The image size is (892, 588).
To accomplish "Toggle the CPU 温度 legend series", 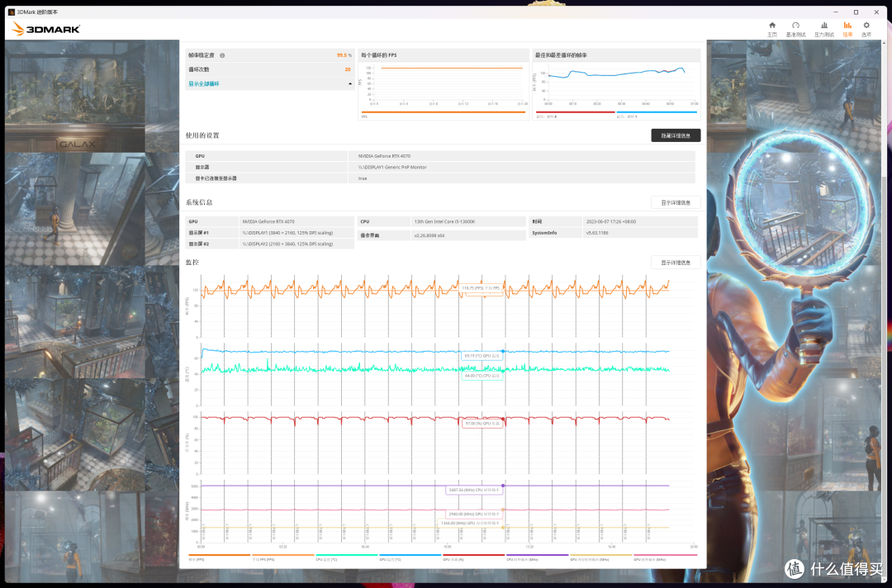I will (x=346, y=557).
